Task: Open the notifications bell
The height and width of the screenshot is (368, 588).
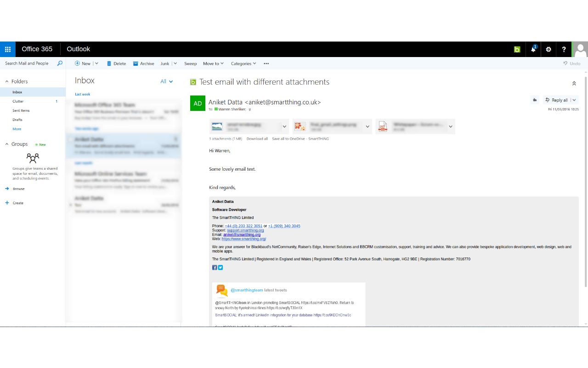Action: pyautogui.click(x=533, y=49)
